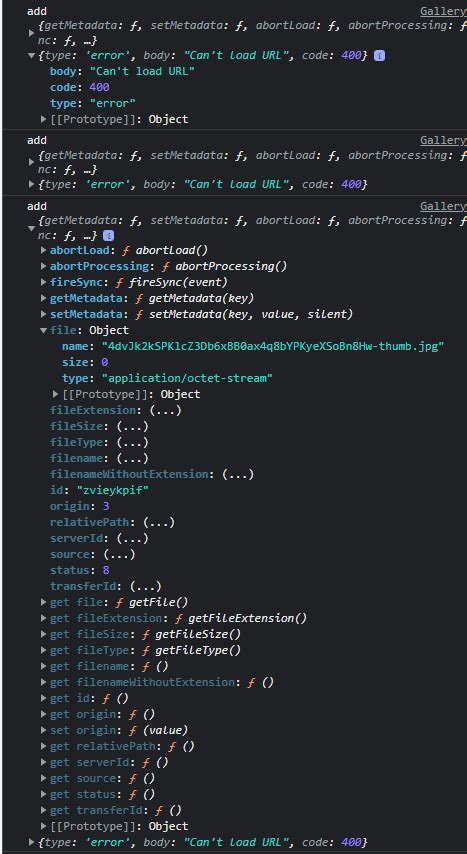Click the info icon next to 'nc: f, …}' in third log
The image size is (467, 854).
(108, 236)
